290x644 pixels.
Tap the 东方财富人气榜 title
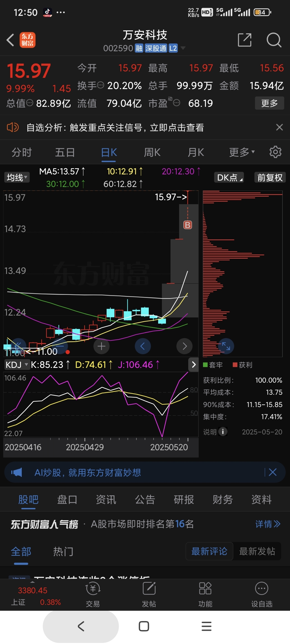(44, 524)
